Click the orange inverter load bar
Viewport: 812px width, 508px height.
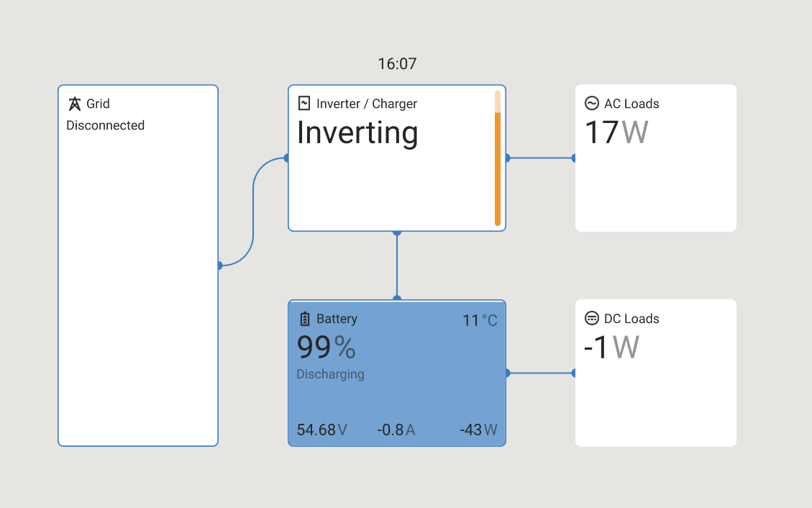[x=498, y=169]
